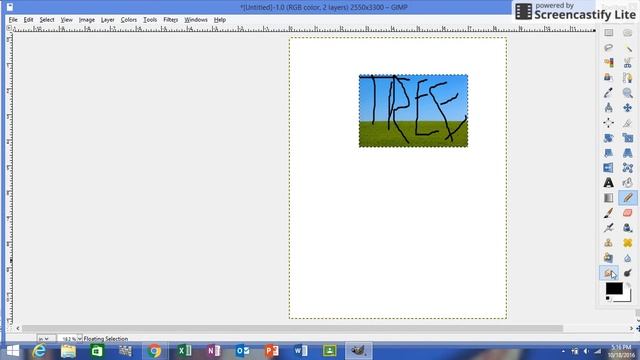This screenshot has height=360, width=640.
Task: Open Internet Explorer from the taskbar
Action: tap(39, 351)
